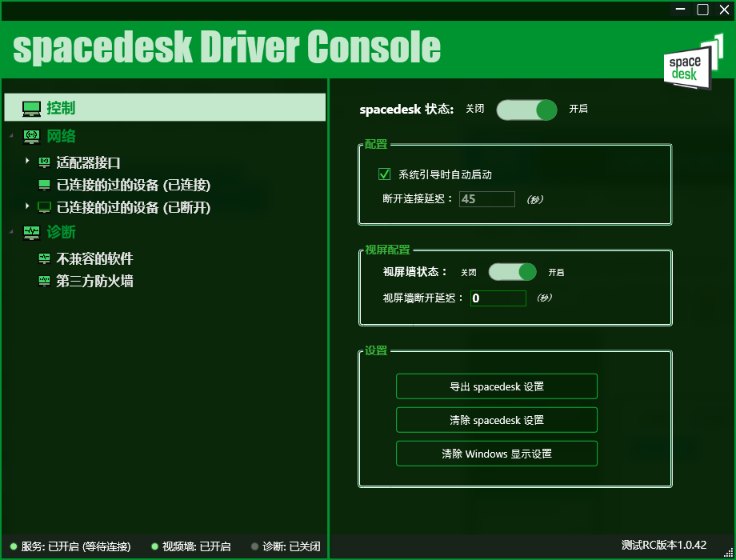Image resolution: width=736 pixels, height=560 pixels.
Task: Collapse the 网络 tree node
Action: [11, 137]
